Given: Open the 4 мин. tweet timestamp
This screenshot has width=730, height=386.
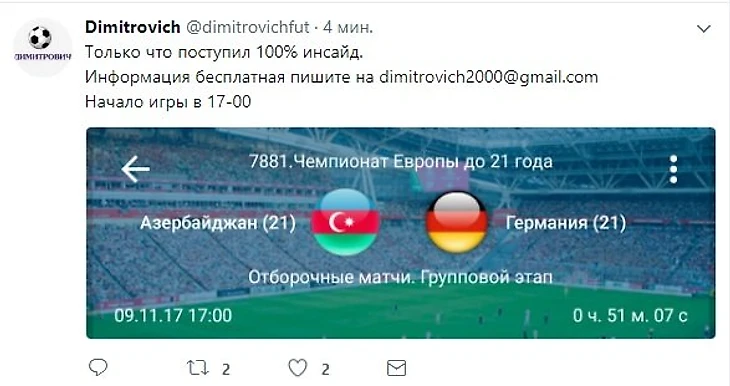Looking at the screenshot, I should click(x=348, y=27).
